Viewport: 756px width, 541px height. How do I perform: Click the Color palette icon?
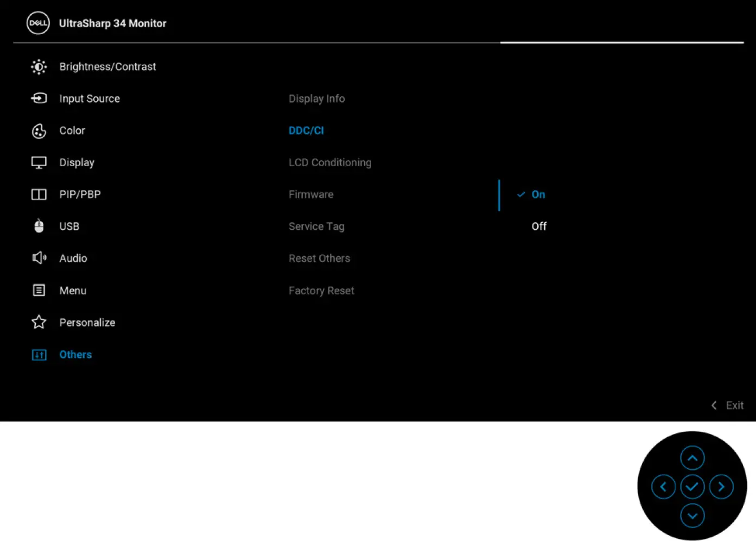pyautogui.click(x=39, y=131)
